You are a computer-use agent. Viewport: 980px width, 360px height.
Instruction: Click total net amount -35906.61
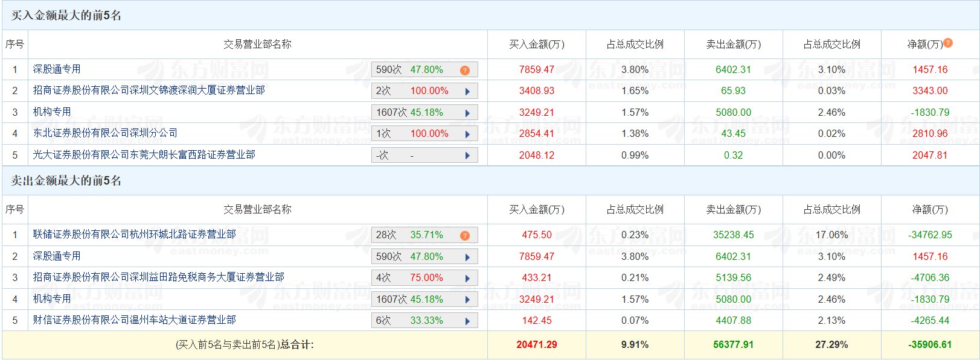(x=930, y=345)
